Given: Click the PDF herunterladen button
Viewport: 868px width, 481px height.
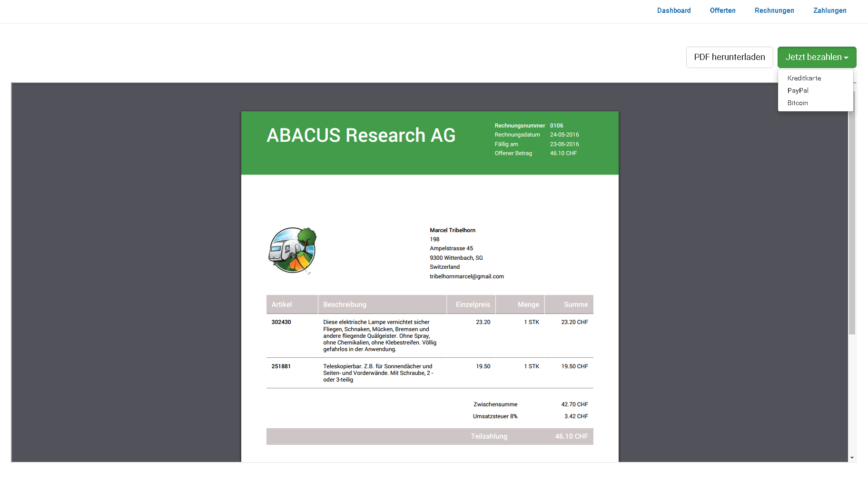Looking at the screenshot, I should pos(730,57).
